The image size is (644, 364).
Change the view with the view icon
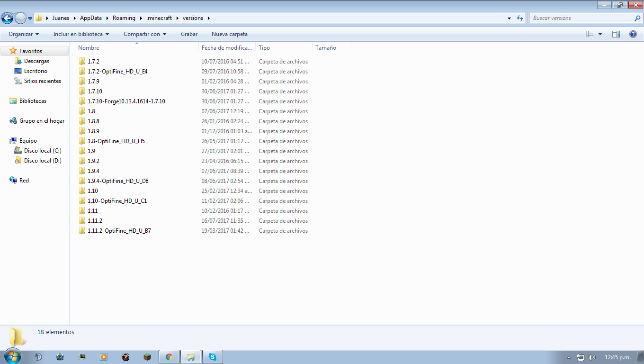(x=590, y=34)
